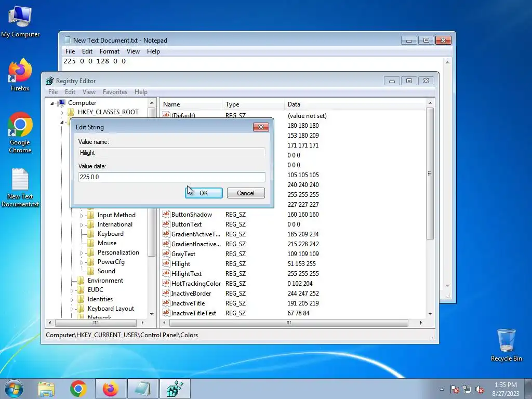Expand the EUDC key
Screen dimensions: 532x399
[x=72, y=290]
